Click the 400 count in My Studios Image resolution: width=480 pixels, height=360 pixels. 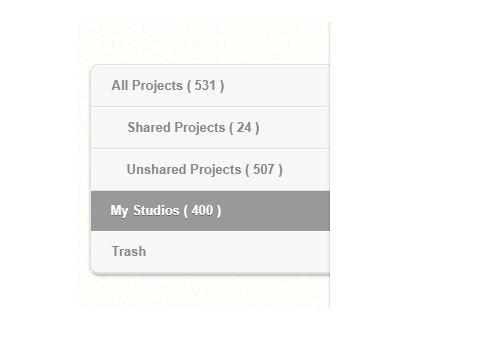pyautogui.click(x=202, y=211)
